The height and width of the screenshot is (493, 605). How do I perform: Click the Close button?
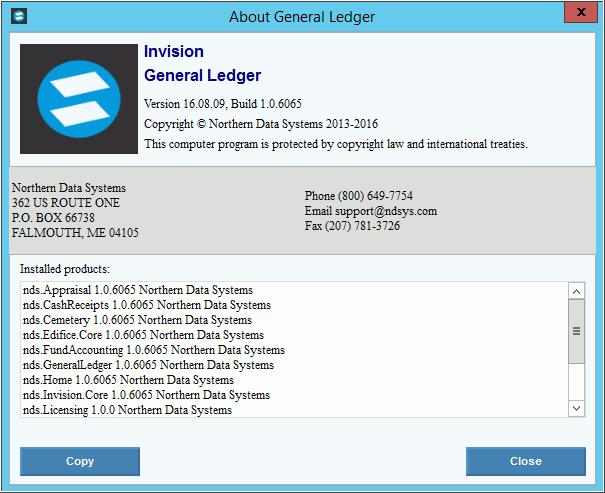click(526, 461)
